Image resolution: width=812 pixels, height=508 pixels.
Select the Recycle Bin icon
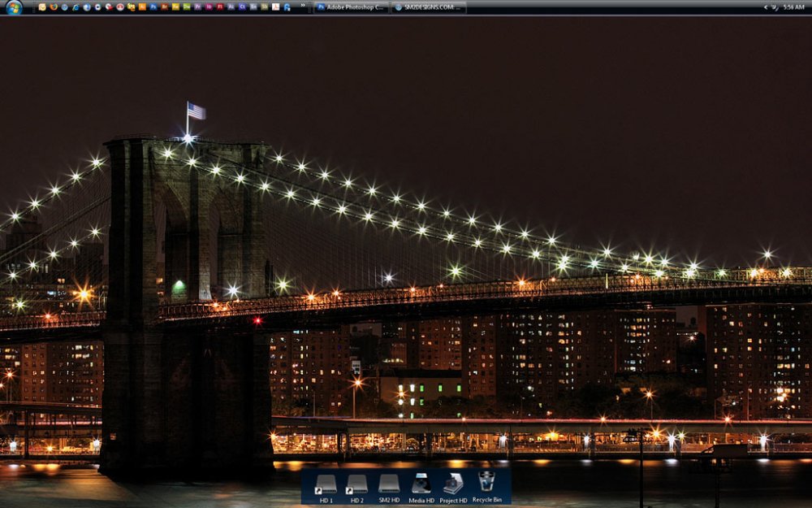486,486
